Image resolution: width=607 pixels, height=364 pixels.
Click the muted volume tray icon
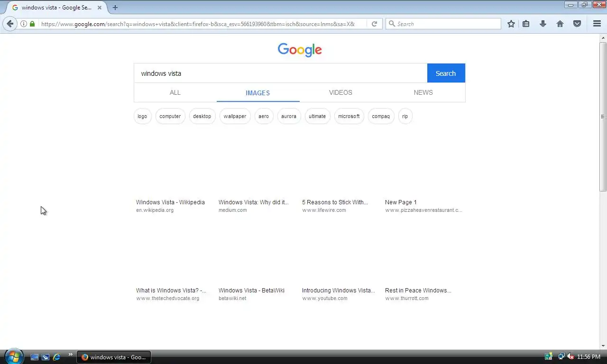click(570, 356)
